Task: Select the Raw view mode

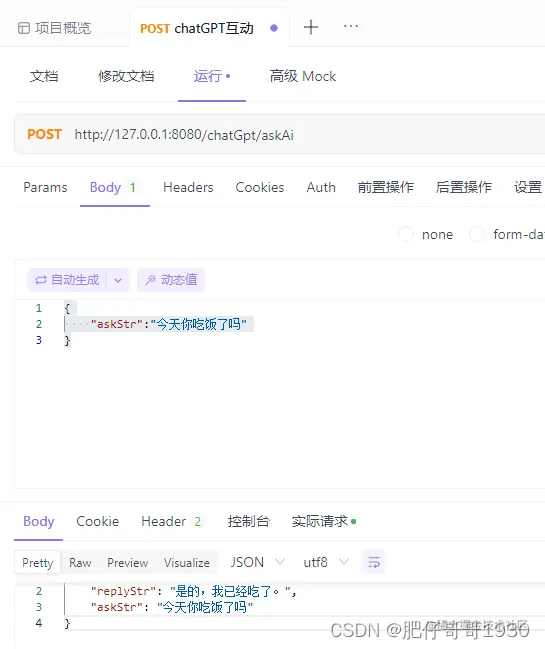Action: [x=80, y=562]
